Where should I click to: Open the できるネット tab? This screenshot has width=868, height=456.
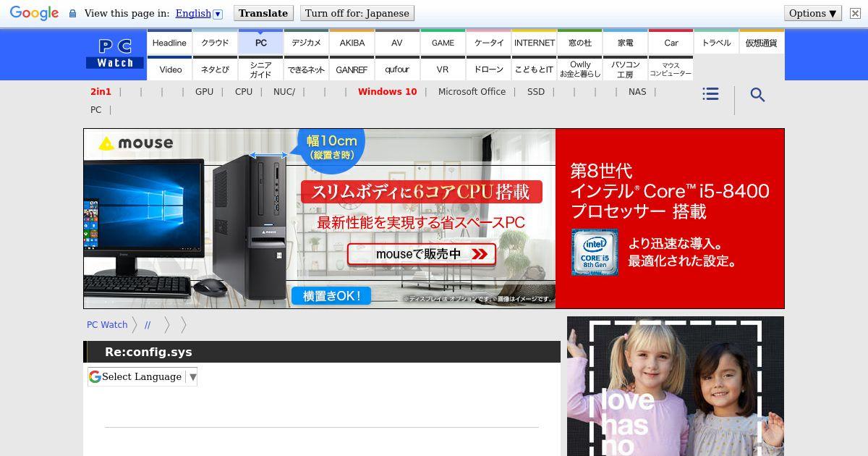[306, 69]
